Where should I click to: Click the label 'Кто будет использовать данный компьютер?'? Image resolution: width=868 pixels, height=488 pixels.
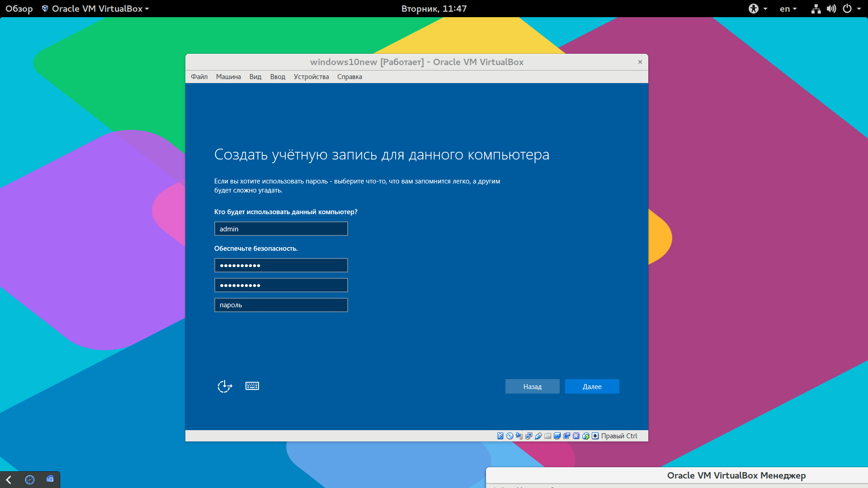coord(286,212)
